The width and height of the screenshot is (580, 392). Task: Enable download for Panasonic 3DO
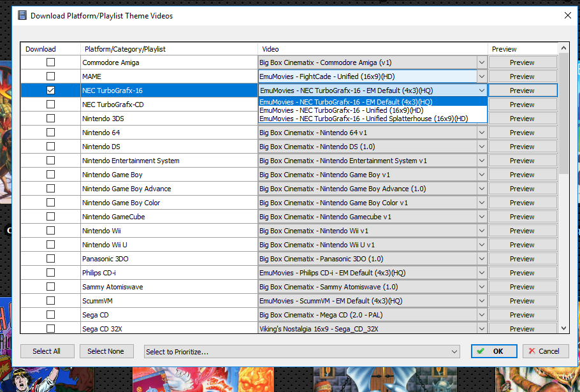[x=51, y=259]
